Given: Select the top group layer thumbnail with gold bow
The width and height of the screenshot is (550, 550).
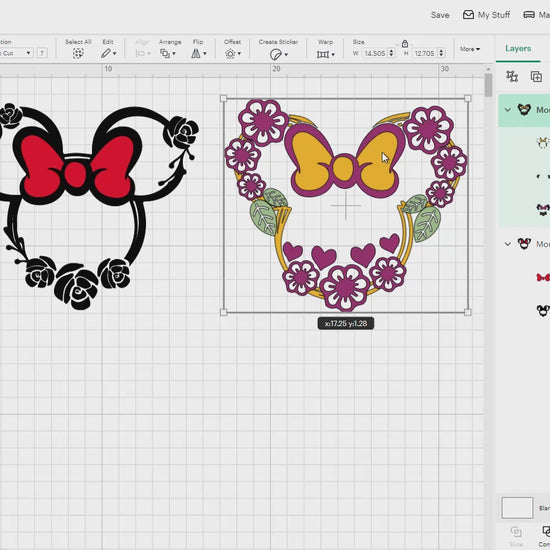Looking at the screenshot, I should pos(524,110).
